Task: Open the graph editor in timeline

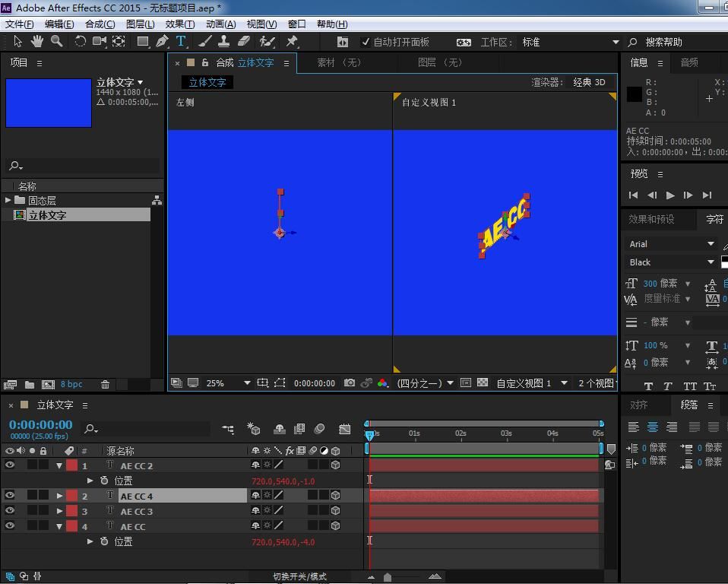Action: [344, 429]
